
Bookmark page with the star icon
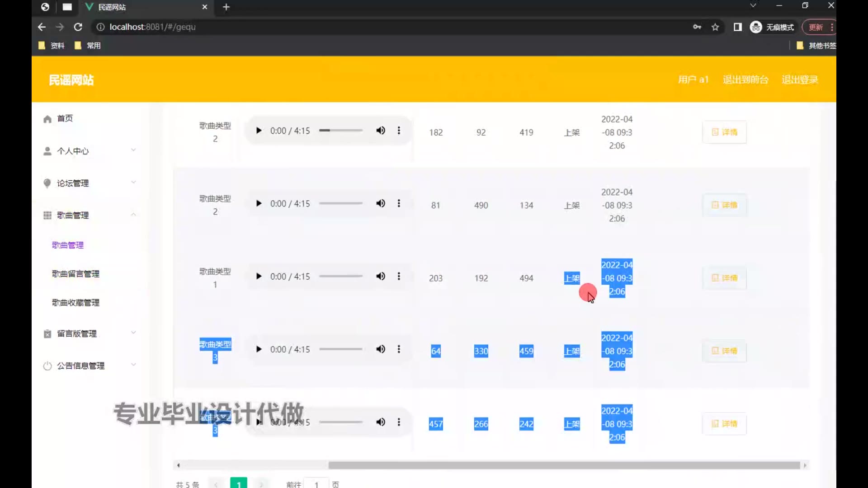pyautogui.click(x=715, y=27)
